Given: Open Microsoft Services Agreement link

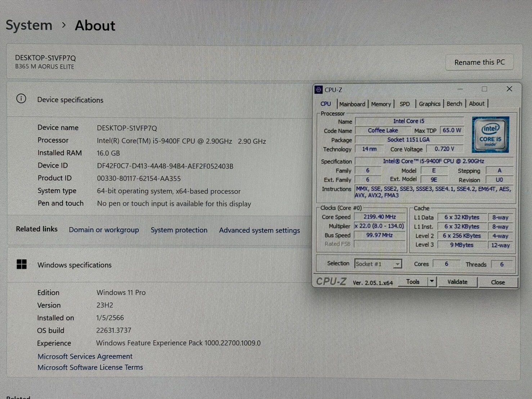Looking at the screenshot, I should (x=85, y=356).
